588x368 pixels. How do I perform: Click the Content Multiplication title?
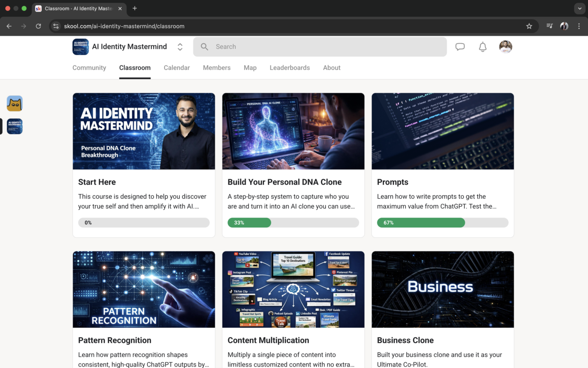point(268,340)
